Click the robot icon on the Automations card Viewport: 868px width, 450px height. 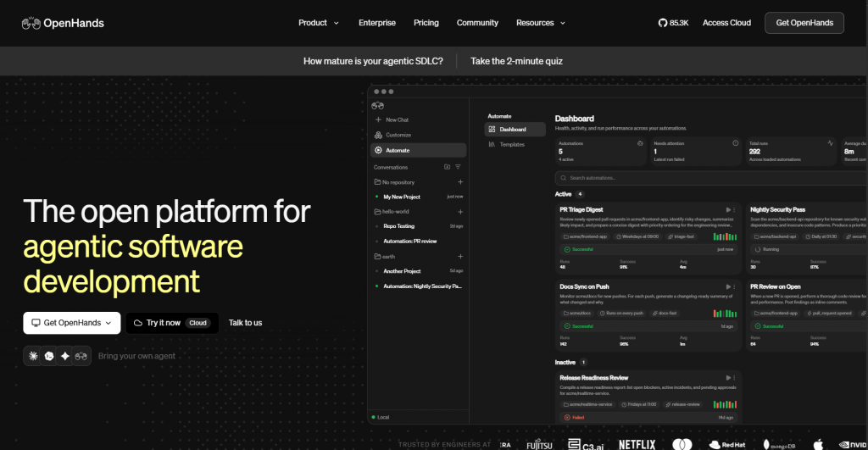pyautogui.click(x=640, y=143)
